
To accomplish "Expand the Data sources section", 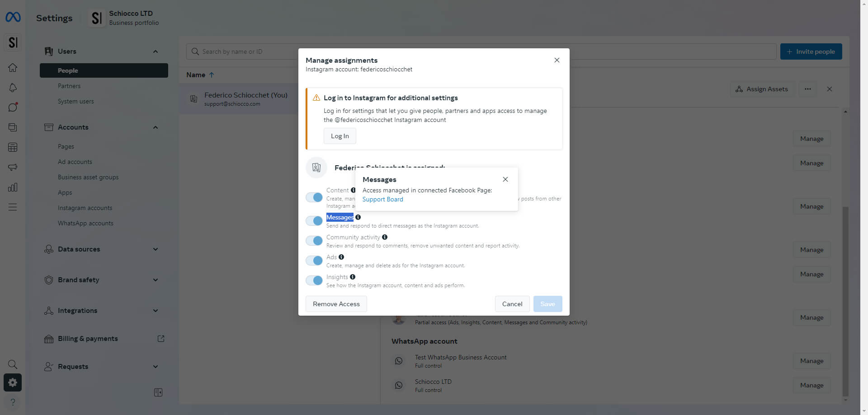I will tap(156, 249).
